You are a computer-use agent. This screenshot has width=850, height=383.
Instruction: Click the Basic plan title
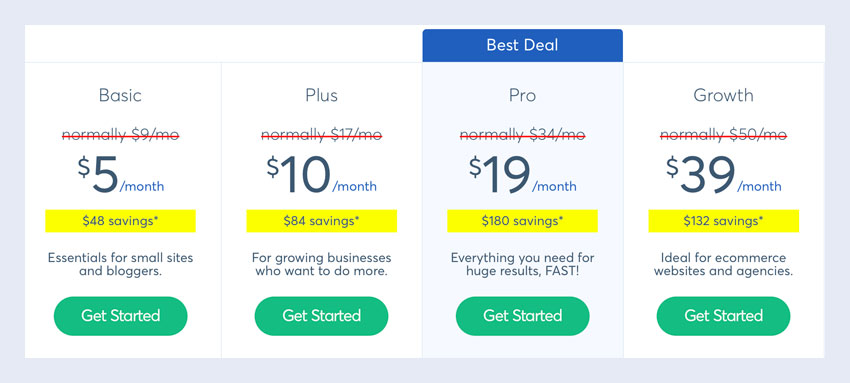coord(120,95)
